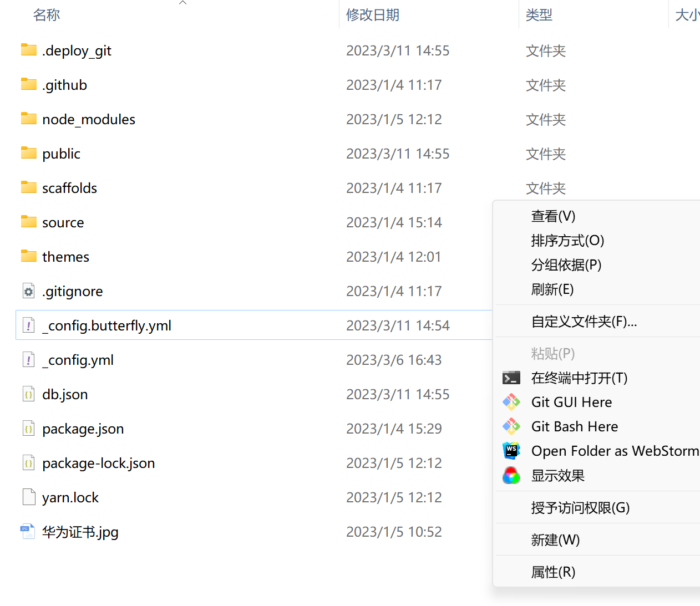
Task: Click the 华为证书.jpg image icon
Action: pos(28,531)
